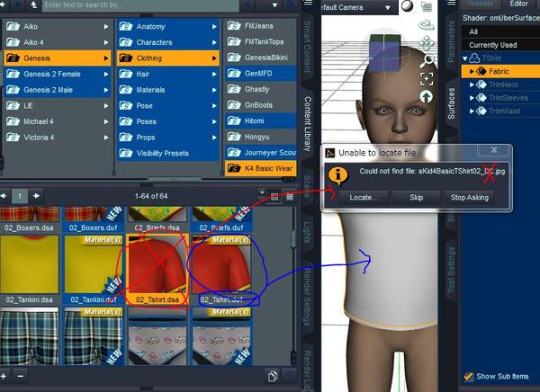The image size is (540, 392).
Task: Open the Render Settings tab
Action: pyautogui.click(x=307, y=297)
